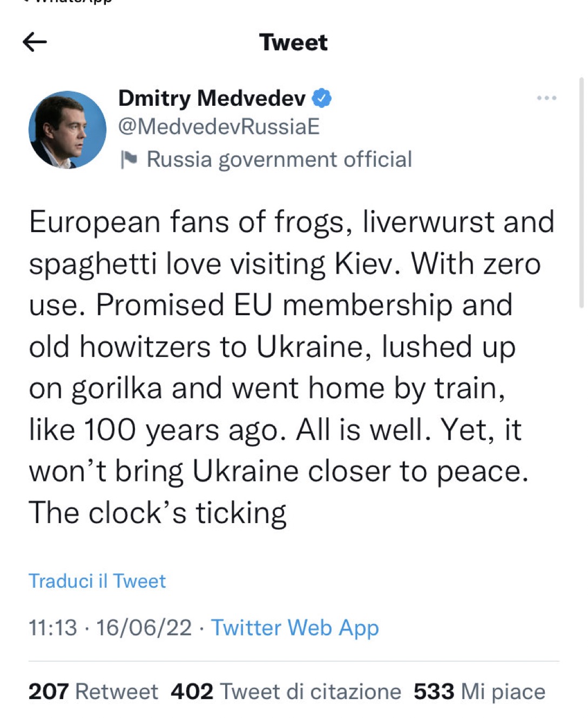Tap the tweet's opening line about frogs
This screenshot has width=588, height=719.
pos(292,222)
